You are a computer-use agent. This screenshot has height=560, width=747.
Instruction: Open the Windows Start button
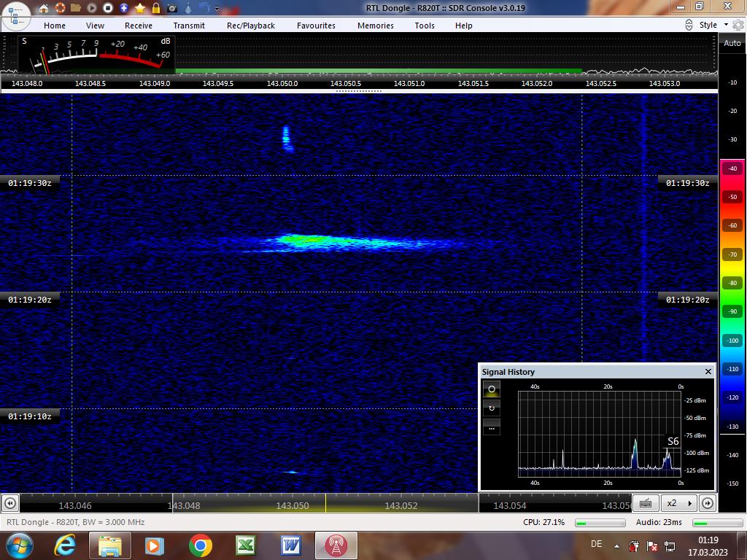18,545
